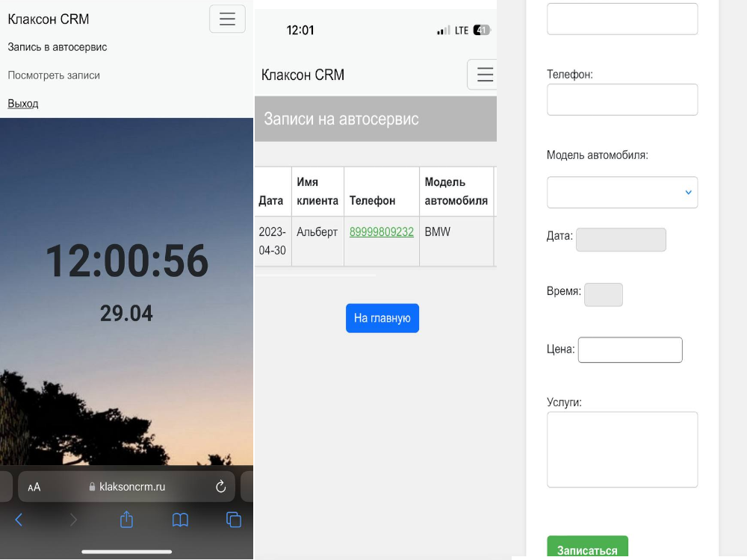The height and width of the screenshot is (560, 747).
Task: Submit with the green Записаться button
Action: click(587, 550)
